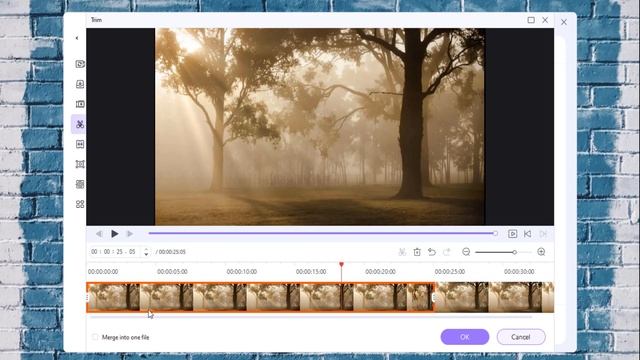The width and height of the screenshot is (640, 360).
Task: Collapse the sidebar with the back arrow
Action: click(x=77, y=38)
